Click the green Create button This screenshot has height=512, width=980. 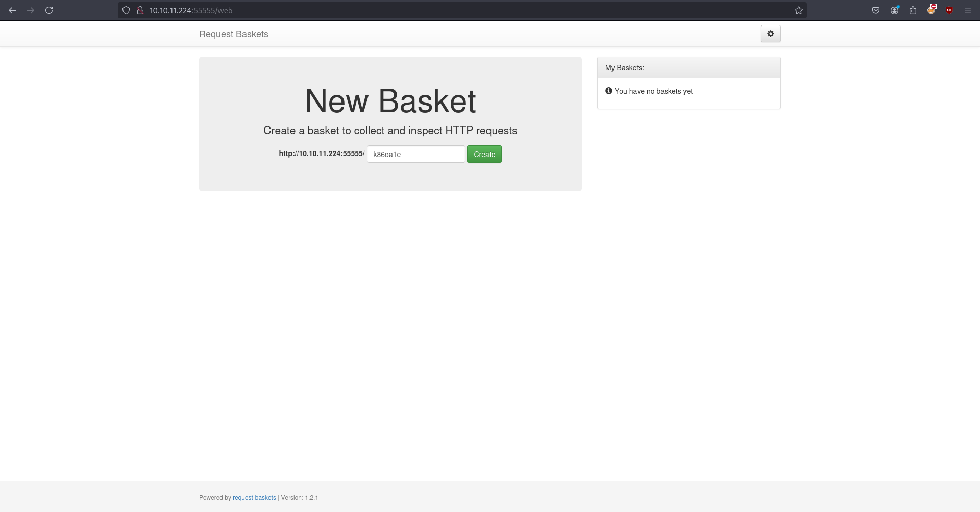coord(484,154)
